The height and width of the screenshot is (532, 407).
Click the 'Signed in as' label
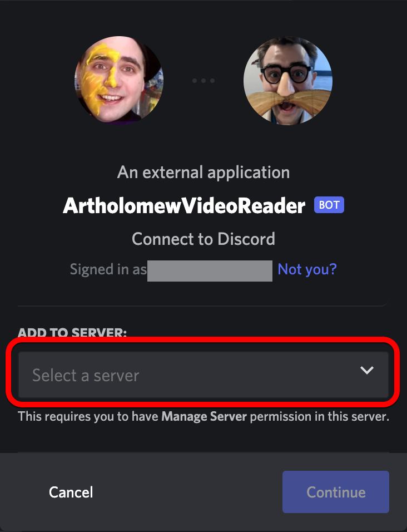pos(108,269)
